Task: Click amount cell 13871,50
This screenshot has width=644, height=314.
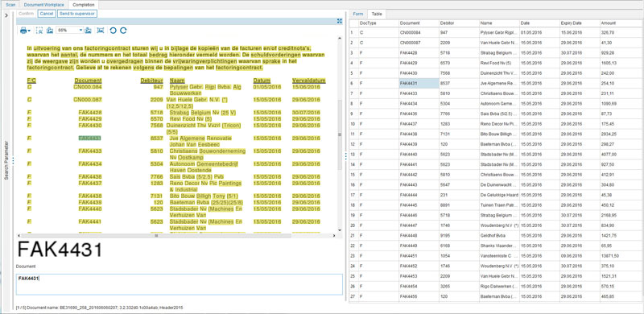Action: [621, 256]
